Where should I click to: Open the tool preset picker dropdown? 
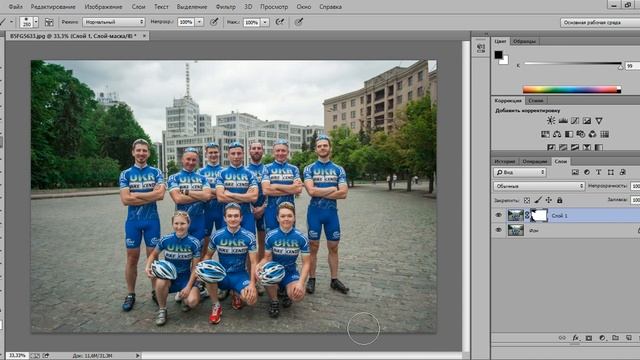point(11,22)
